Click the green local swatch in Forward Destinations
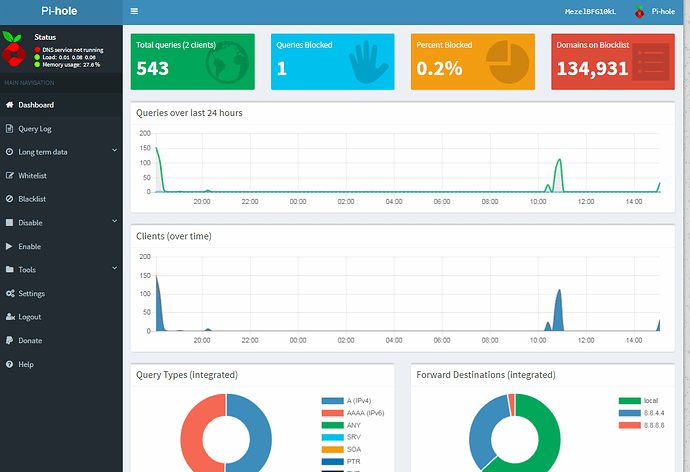 point(629,401)
